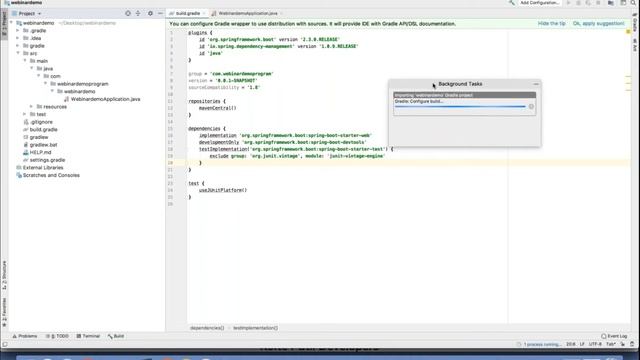Expand the .gradle folder
Screen dimensions: 640x360
[x=18, y=31]
